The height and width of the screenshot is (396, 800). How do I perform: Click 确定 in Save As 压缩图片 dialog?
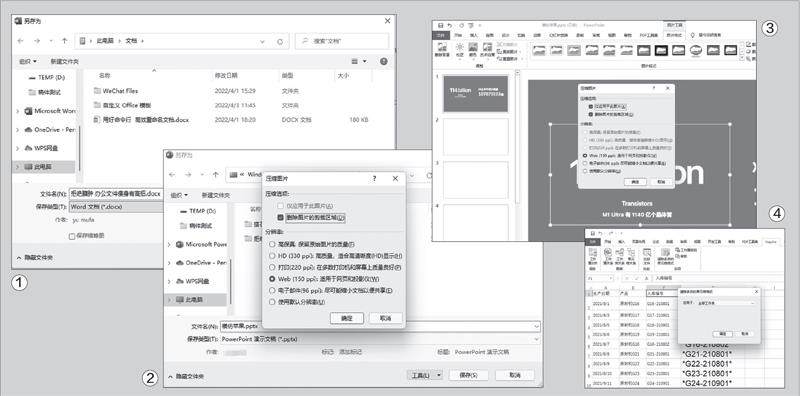(x=346, y=318)
